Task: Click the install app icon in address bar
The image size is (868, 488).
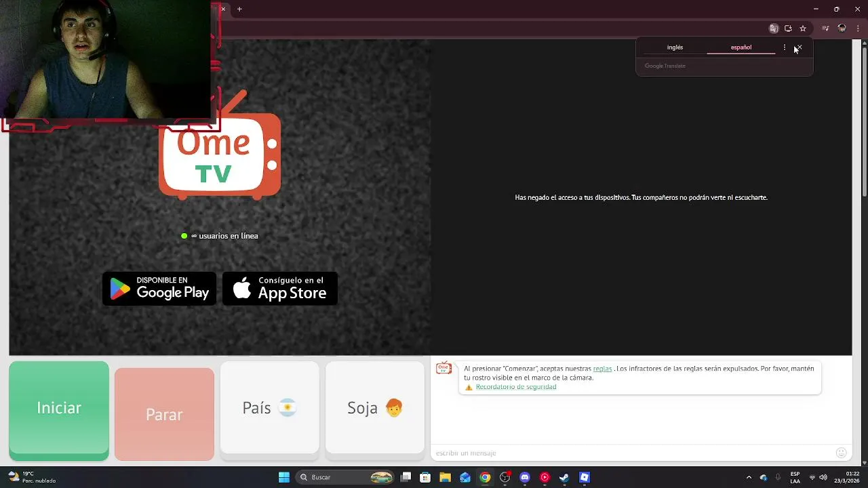Action: [x=788, y=28]
